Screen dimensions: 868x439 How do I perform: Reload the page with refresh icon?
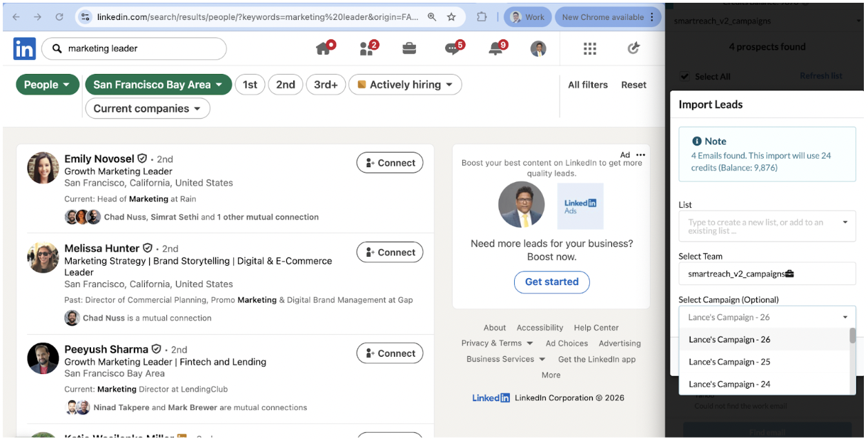tap(59, 17)
